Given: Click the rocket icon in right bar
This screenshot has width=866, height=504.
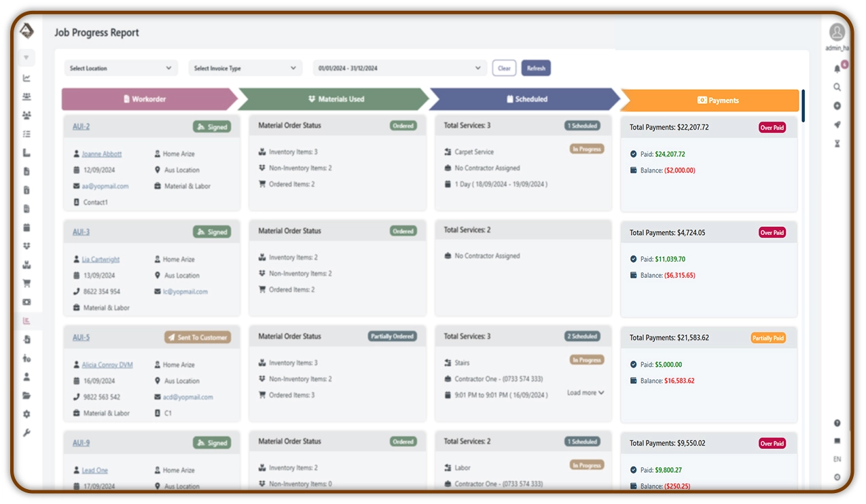Looking at the screenshot, I should coord(837,124).
